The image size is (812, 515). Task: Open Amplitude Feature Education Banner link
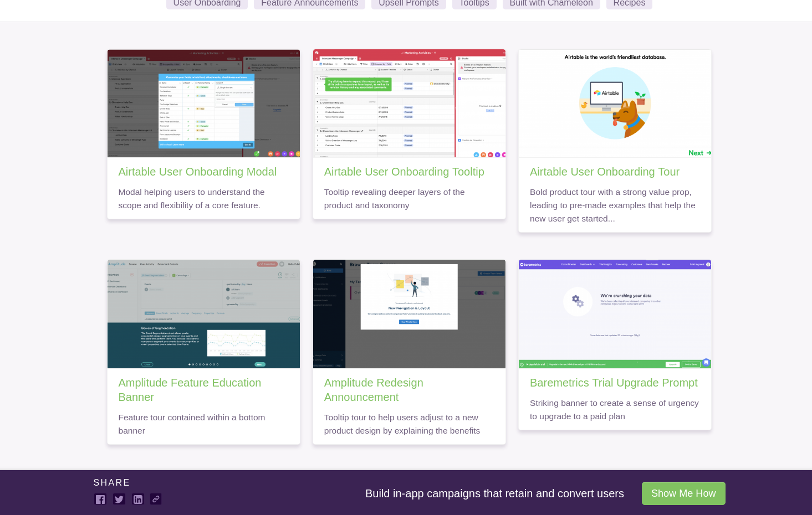[x=190, y=390]
